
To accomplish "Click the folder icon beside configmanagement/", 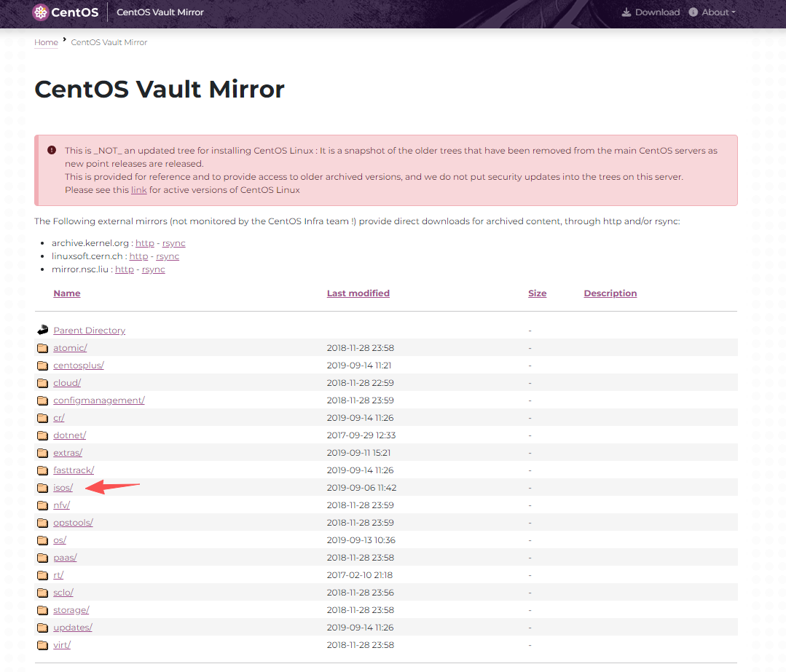I will pyautogui.click(x=42, y=400).
